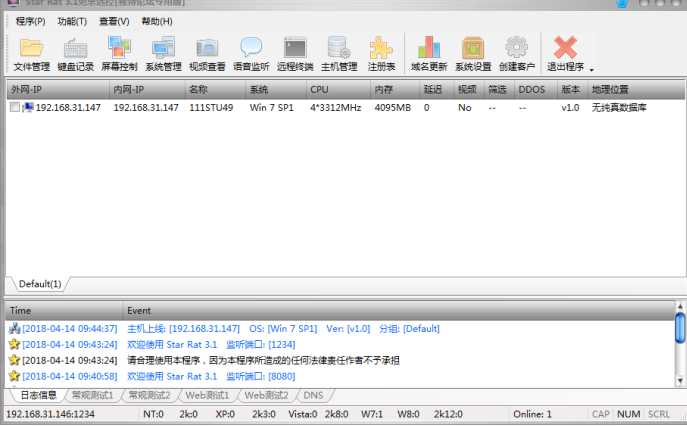Screen dimensions: 687x426
Task: Open the 系统管理 system management tool
Action: pyautogui.click(x=163, y=54)
